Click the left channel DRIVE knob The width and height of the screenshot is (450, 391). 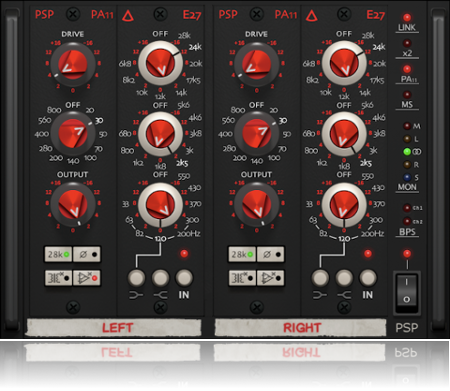[73, 64]
